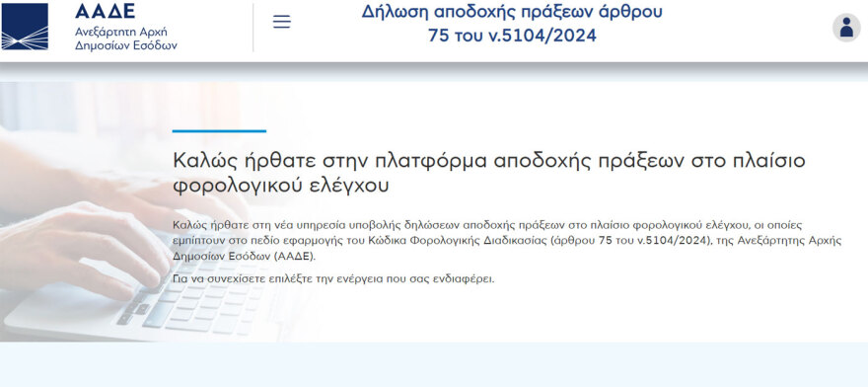868x387 pixels.
Task: Open the hamburger menu
Action: tap(282, 22)
